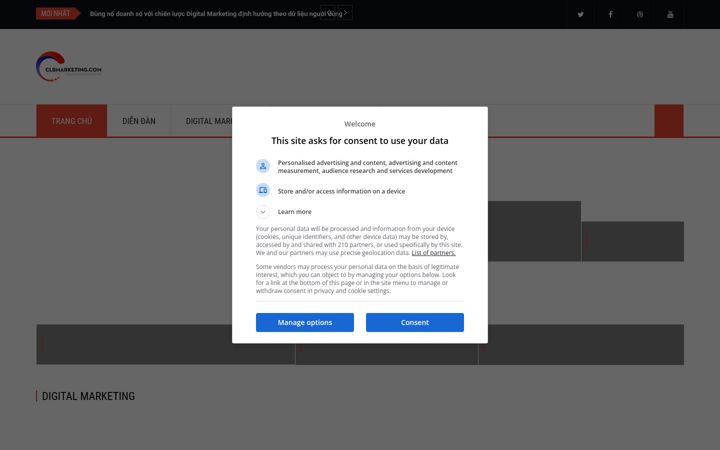Viewport: 720px width, 450px height.
Task: Open the Facebook social icon
Action: 610,14
